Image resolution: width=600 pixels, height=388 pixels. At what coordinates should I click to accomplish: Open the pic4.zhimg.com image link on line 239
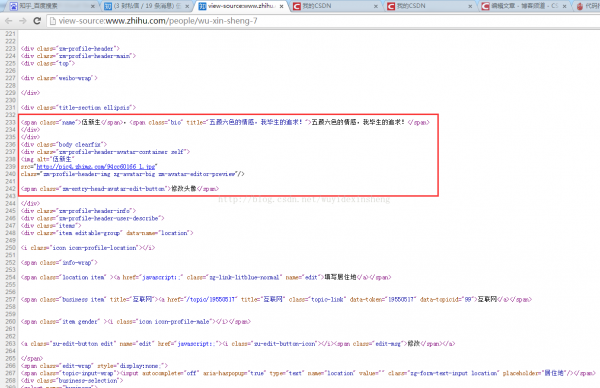click(x=96, y=167)
